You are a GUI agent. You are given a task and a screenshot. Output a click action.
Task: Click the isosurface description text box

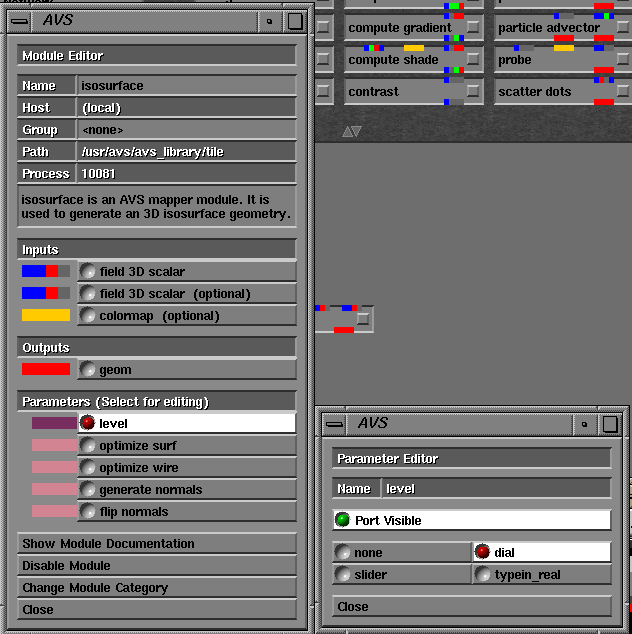[157, 207]
